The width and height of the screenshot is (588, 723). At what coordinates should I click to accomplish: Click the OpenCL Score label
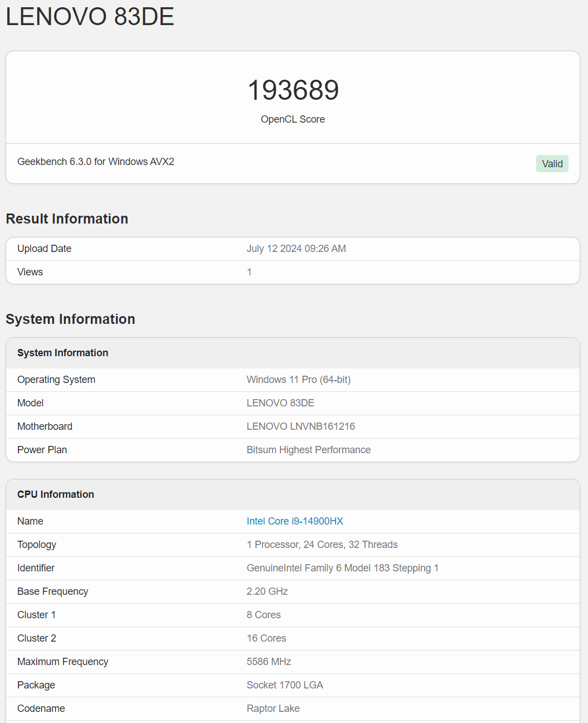tap(293, 119)
